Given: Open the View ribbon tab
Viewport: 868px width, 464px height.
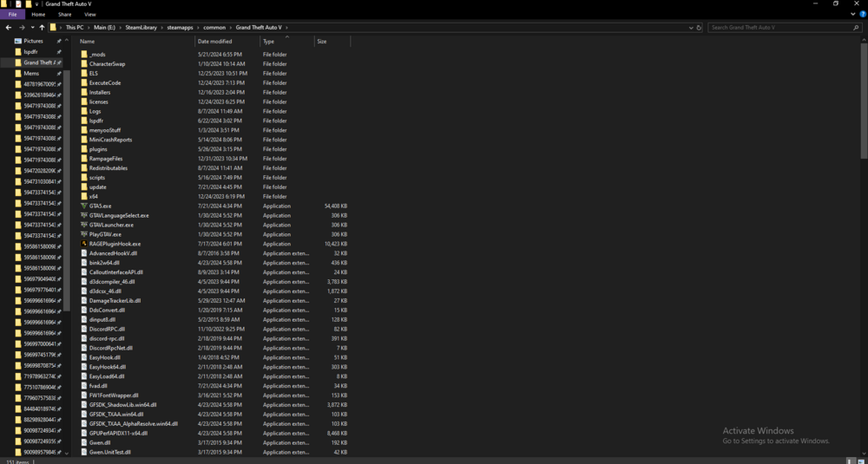Looking at the screenshot, I should [89, 15].
